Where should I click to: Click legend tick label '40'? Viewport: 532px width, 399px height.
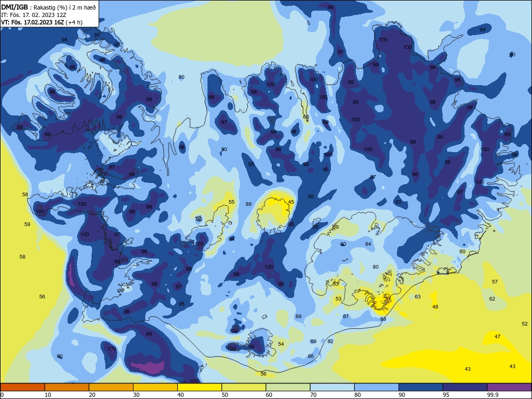click(x=180, y=395)
